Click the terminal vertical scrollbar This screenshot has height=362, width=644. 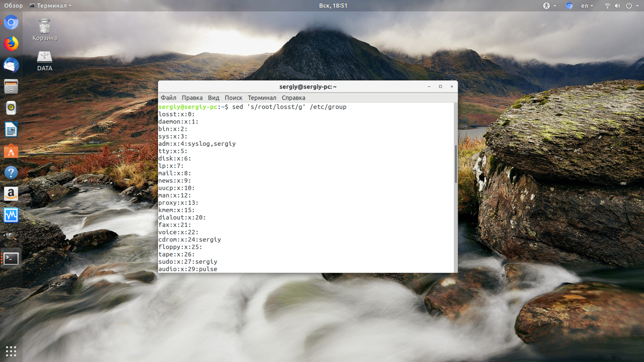pos(456,164)
